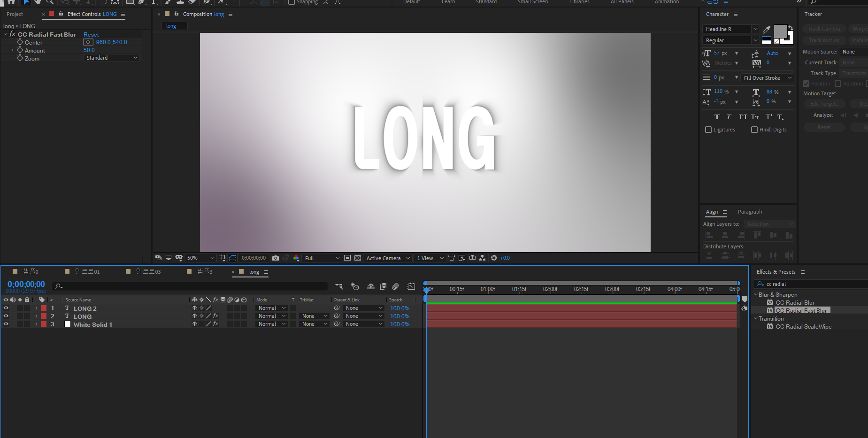Enable the Ligatures checkbox
868x438 pixels.
[x=708, y=130]
